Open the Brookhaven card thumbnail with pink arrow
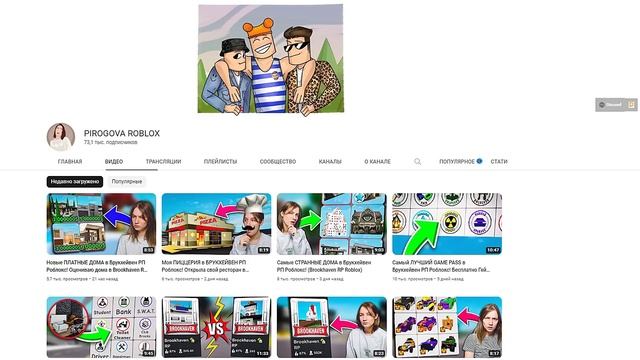This screenshot has height=360, width=640. (x=331, y=327)
